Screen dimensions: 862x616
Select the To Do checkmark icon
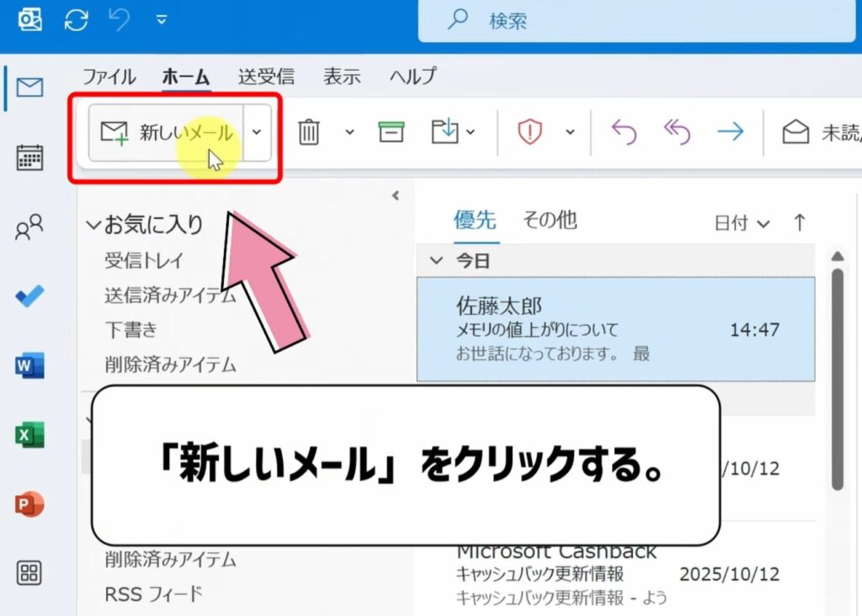pos(29,296)
